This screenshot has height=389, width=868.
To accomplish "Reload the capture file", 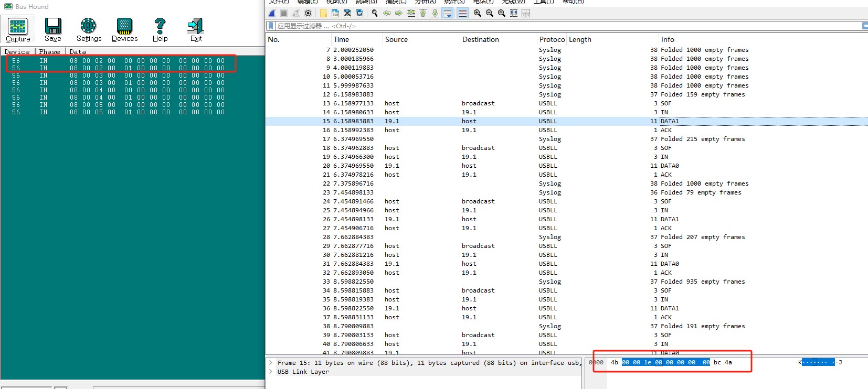I will (x=359, y=13).
